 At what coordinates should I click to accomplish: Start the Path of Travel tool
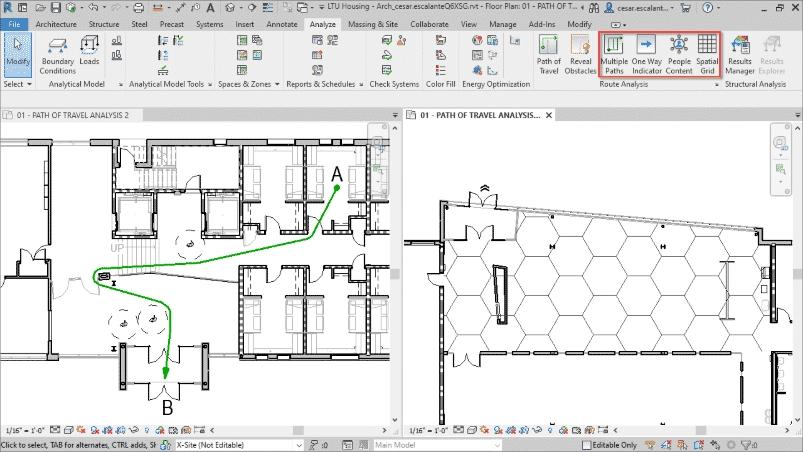pyautogui.click(x=549, y=53)
